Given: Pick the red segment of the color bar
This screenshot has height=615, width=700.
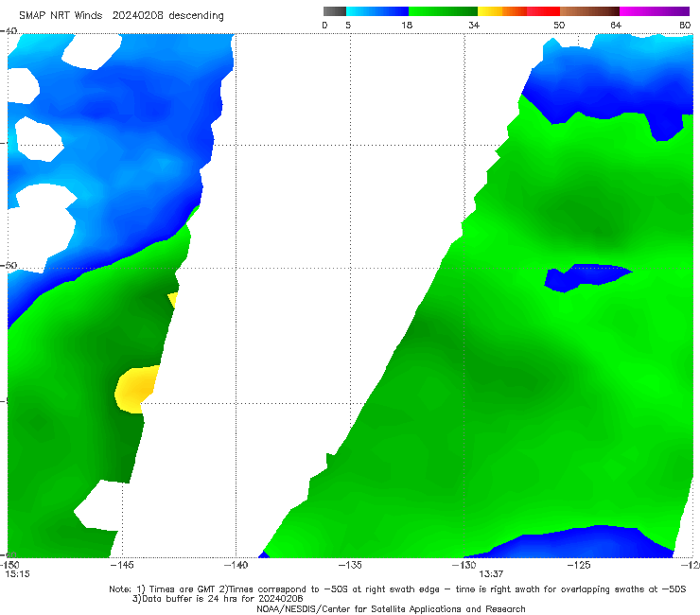Looking at the screenshot, I should tap(543, 11).
